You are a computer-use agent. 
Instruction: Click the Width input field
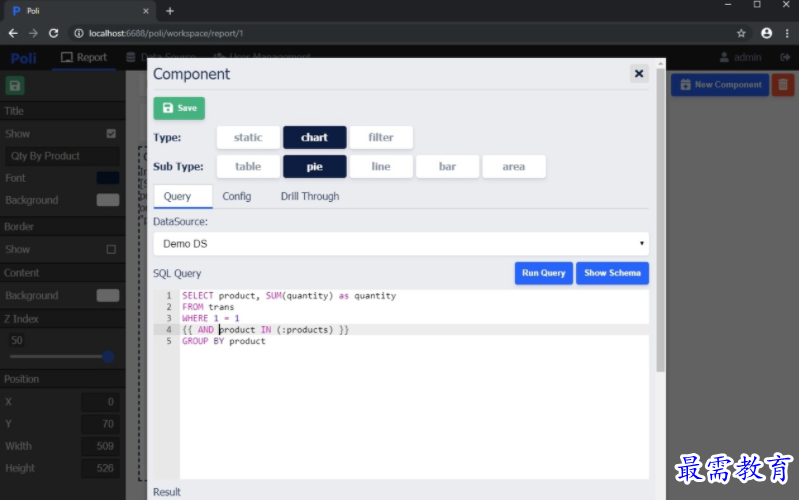click(100, 446)
